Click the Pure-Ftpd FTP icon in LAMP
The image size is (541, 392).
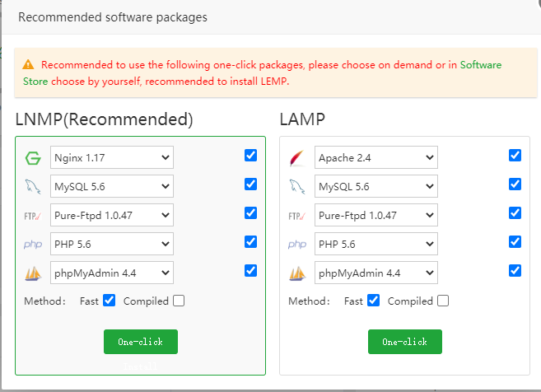point(297,216)
